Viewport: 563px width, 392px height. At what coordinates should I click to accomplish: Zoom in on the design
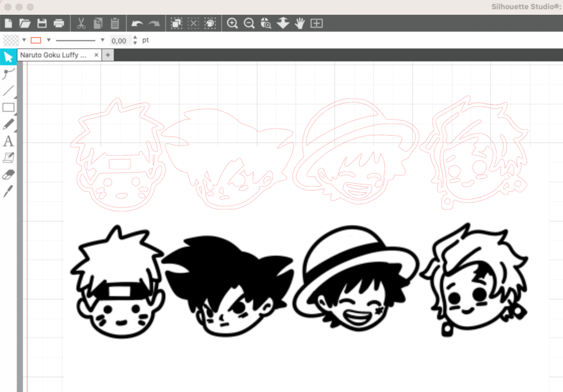(232, 23)
